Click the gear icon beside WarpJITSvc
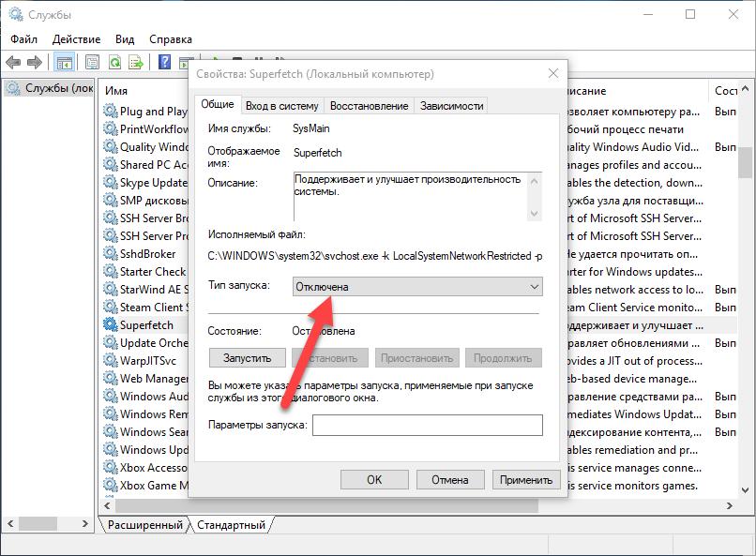756x556 pixels. pyautogui.click(x=111, y=361)
